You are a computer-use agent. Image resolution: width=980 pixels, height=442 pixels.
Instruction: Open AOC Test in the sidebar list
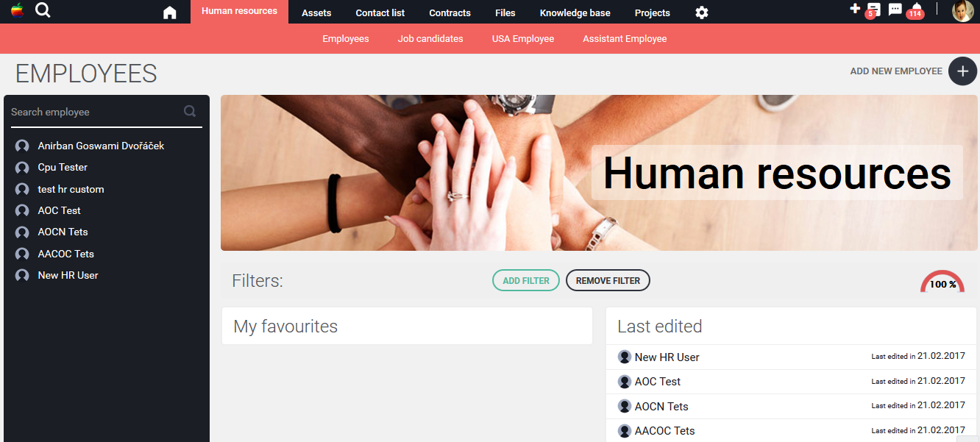[59, 210]
